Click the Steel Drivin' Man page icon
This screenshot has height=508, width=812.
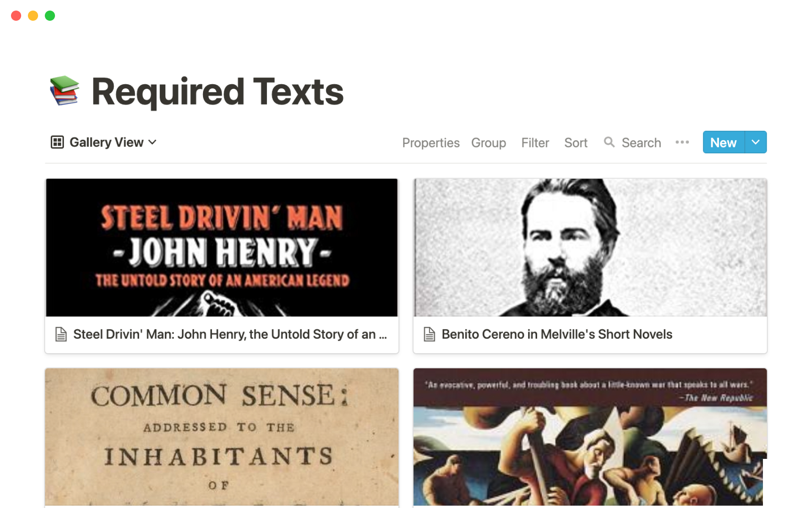tap(61, 334)
